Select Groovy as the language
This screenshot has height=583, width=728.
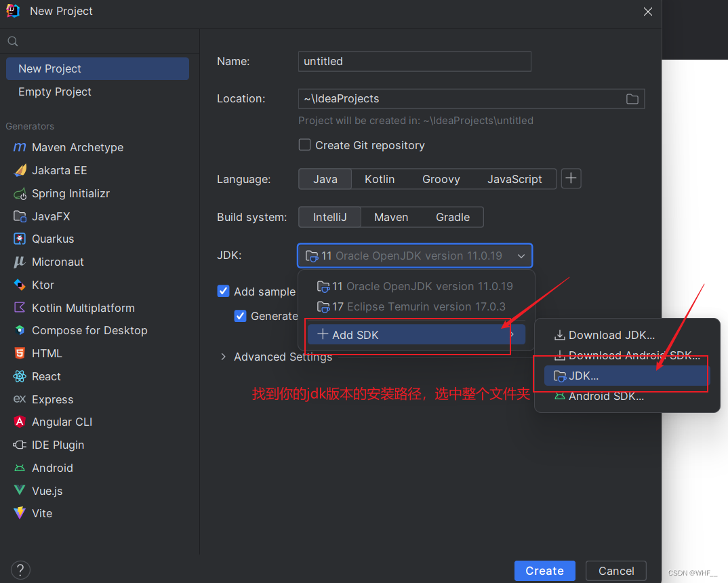(441, 179)
